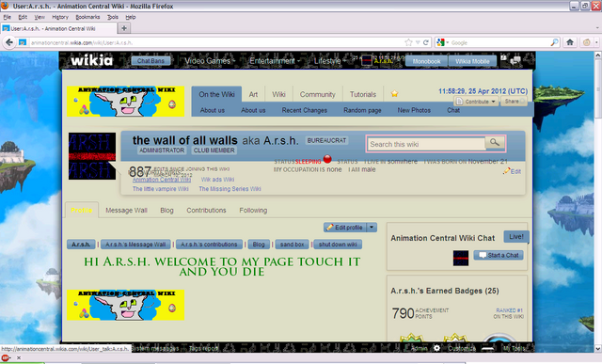This screenshot has height=364, width=602.
Task: Switch to the Blog profile tab
Action: pos(166,211)
